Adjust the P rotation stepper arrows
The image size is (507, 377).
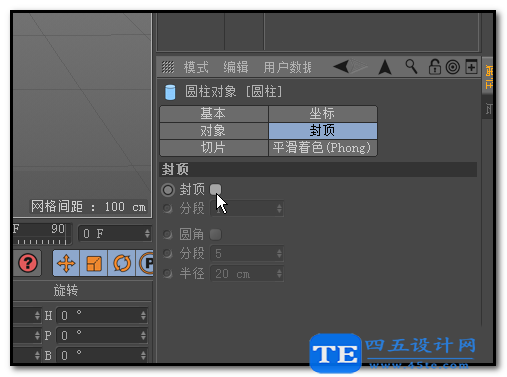tap(143, 335)
